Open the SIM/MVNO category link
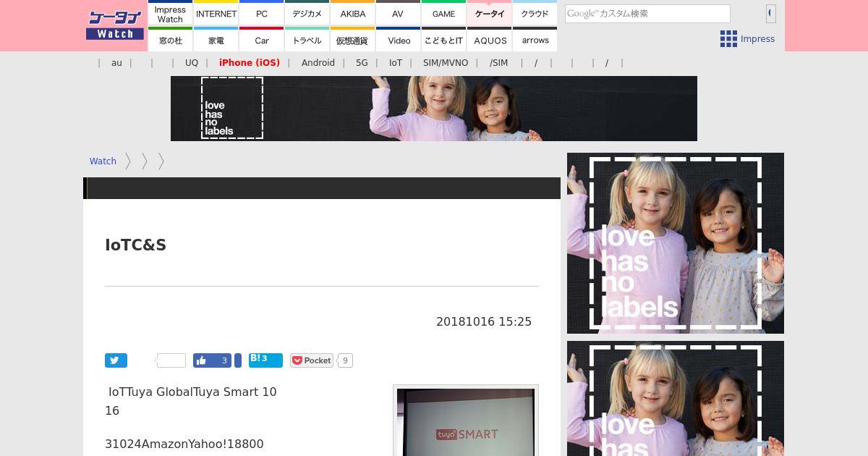This screenshot has width=868, height=456. pos(446,63)
